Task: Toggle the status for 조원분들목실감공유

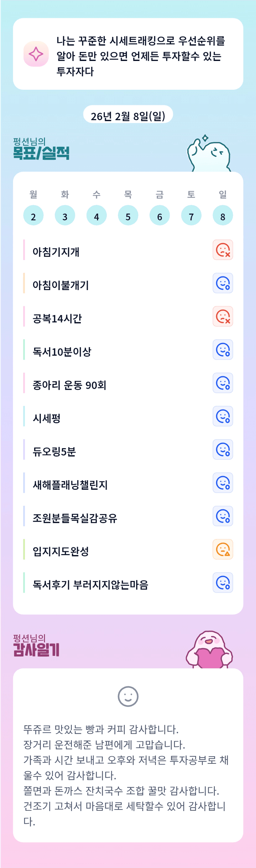Action: tap(223, 516)
